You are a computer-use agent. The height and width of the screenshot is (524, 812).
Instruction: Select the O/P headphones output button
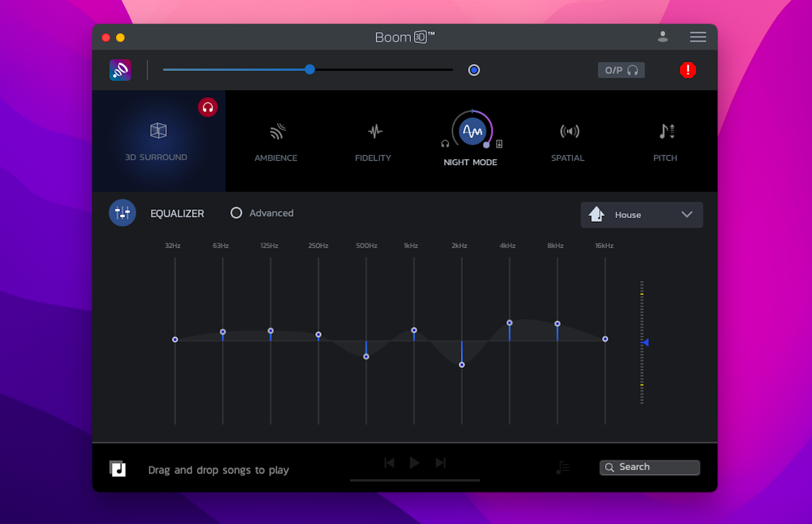pyautogui.click(x=621, y=70)
